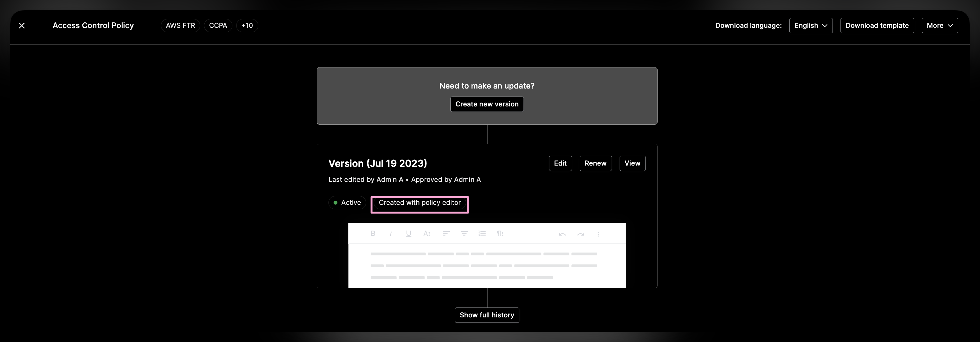Click Create new version button
The image size is (980, 342).
coord(487,104)
